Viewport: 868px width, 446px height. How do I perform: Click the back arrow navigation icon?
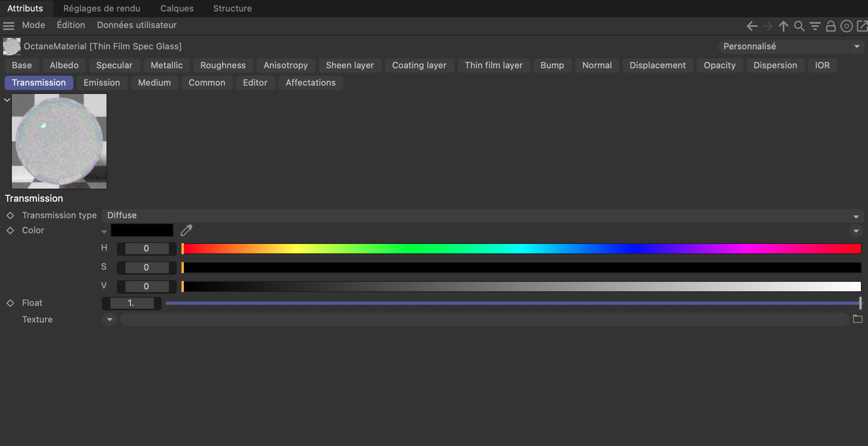click(x=752, y=26)
